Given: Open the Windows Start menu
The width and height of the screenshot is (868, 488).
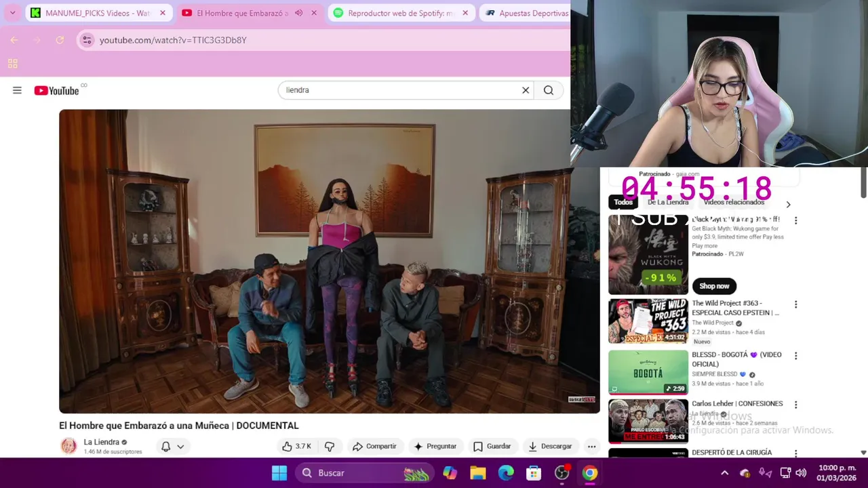Looking at the screenshot, I should (279, 473).
